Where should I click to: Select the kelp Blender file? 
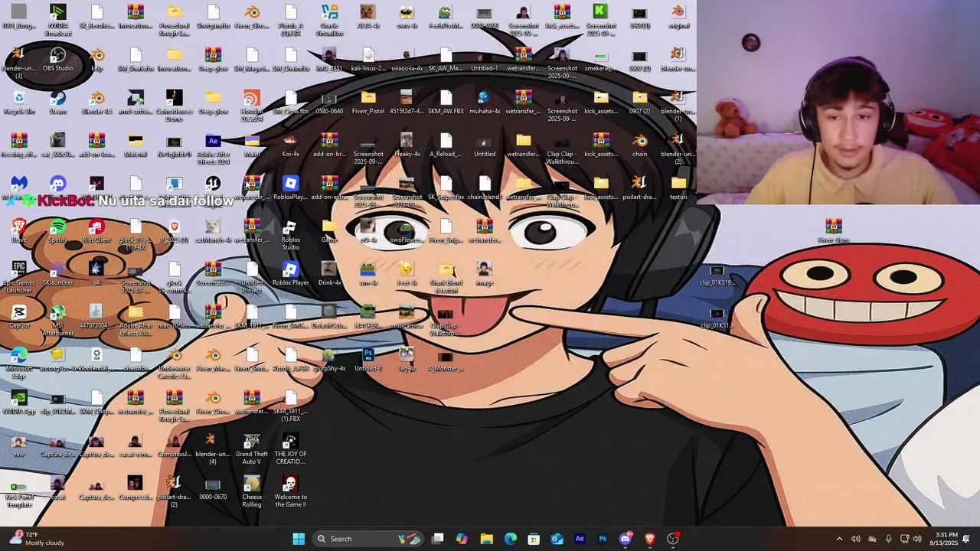[x=96, y=59]
